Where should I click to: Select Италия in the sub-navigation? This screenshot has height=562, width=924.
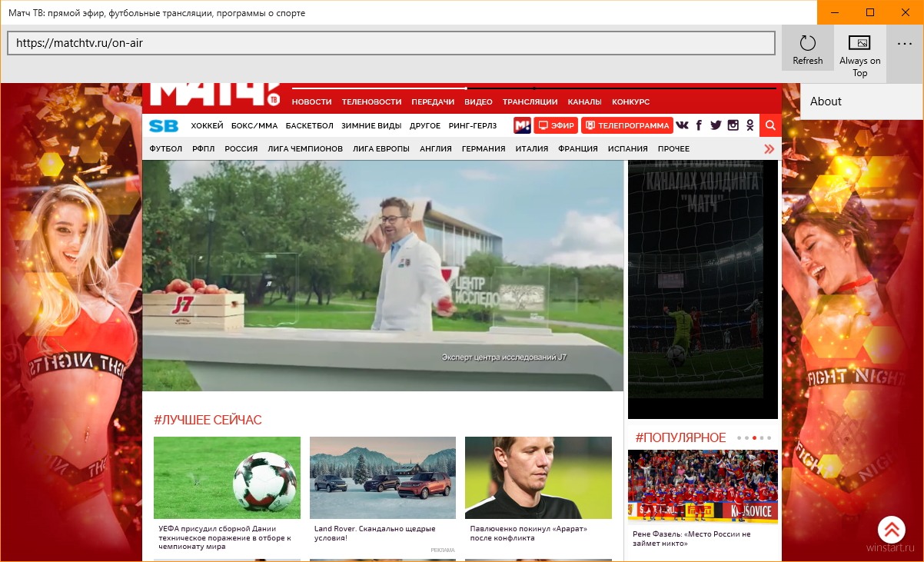point(532,148)
